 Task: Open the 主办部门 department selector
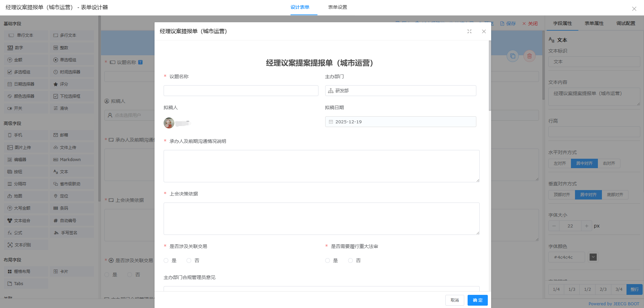tap(401, 91)
